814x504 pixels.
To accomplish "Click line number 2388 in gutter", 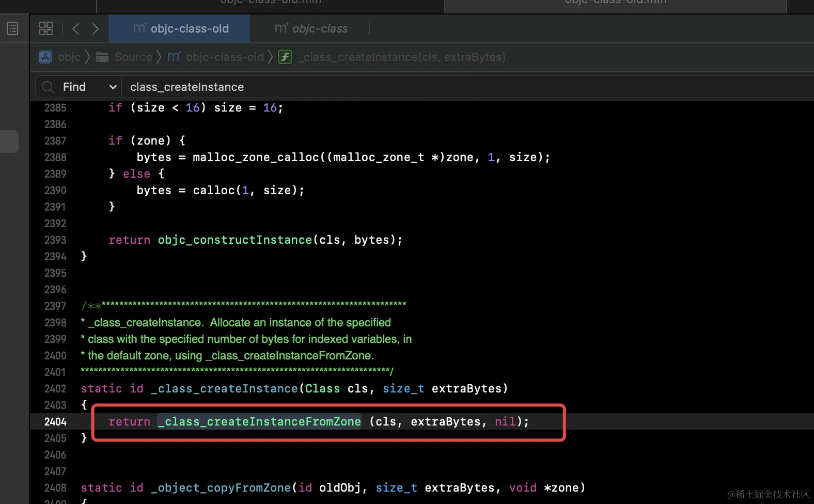I will [55, 157].
